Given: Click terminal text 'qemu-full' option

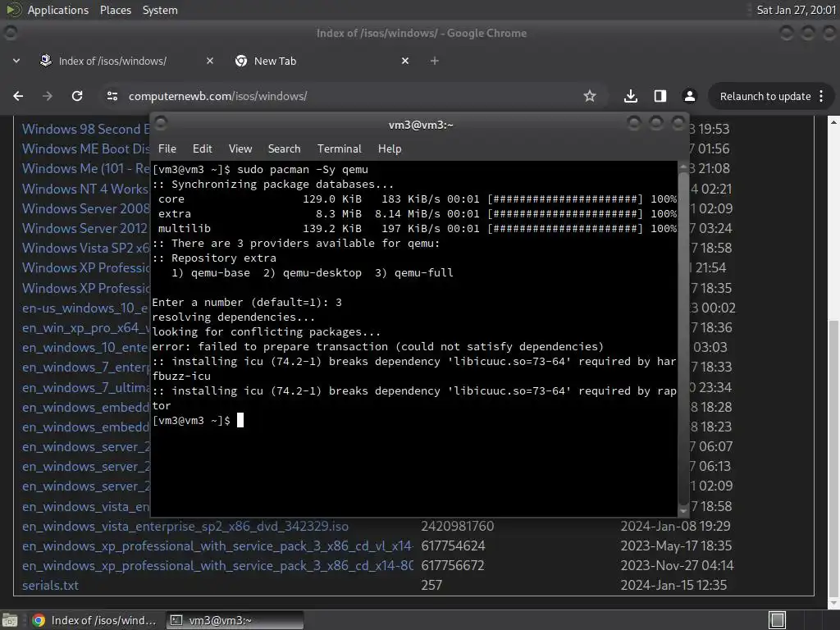Looking at the screenshot, I should [x=424, y=272].
